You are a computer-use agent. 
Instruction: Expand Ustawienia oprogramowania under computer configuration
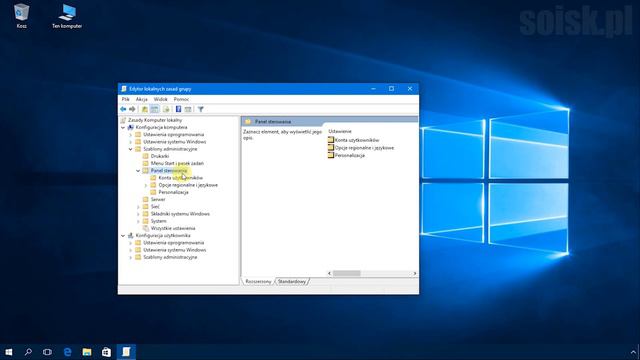coord(131,135)
